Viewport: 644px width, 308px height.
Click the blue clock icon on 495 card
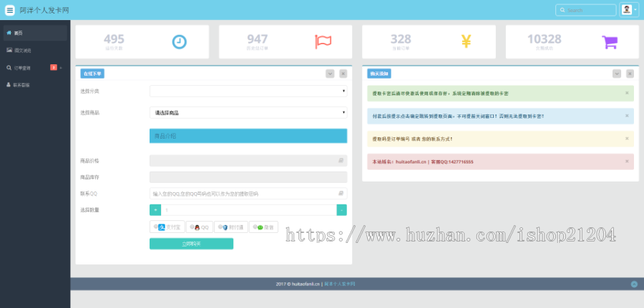[179, 42]
